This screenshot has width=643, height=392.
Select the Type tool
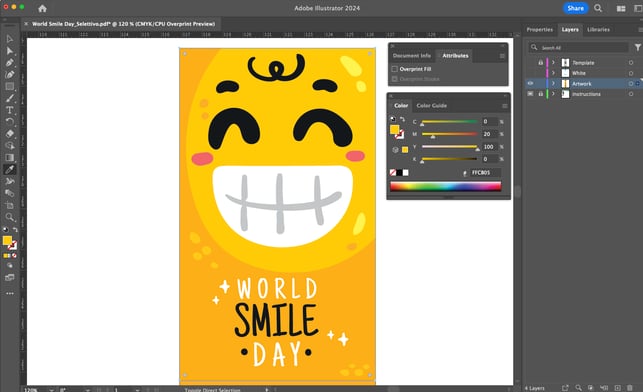(9, 110)
